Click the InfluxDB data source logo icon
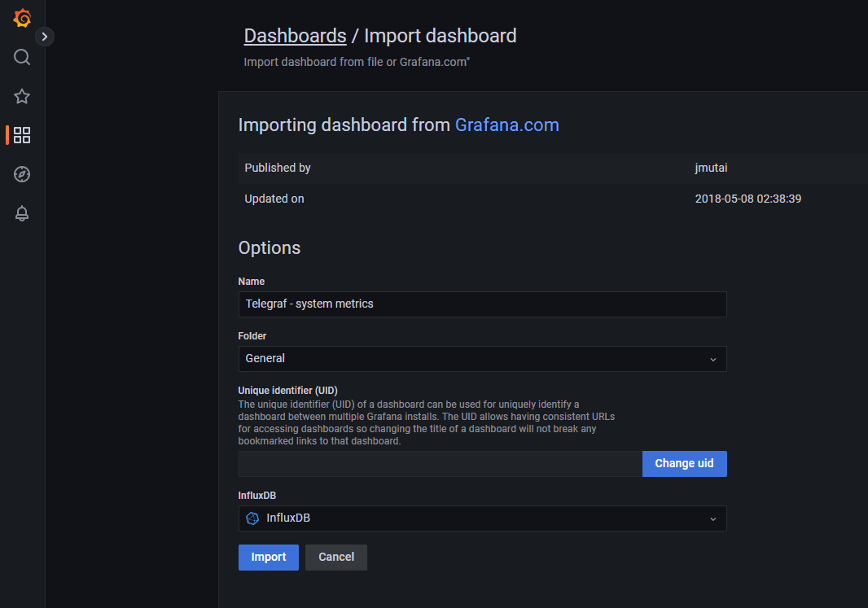868x608 pixels. (252, 518)
